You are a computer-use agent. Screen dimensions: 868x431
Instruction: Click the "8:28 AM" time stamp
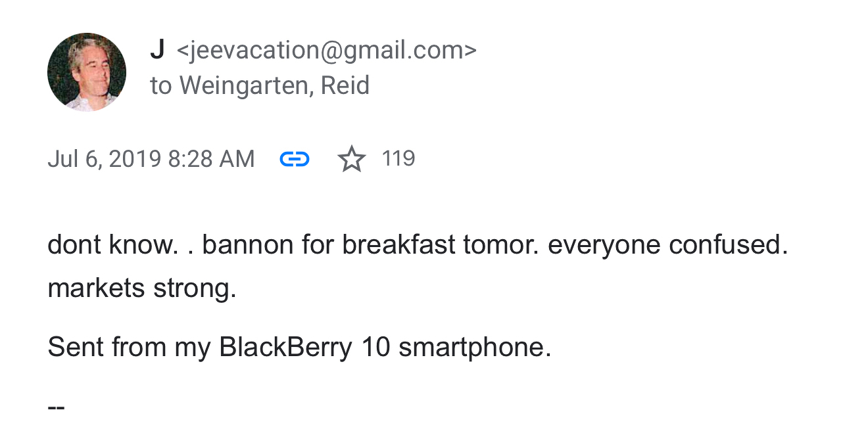(211, 159)
